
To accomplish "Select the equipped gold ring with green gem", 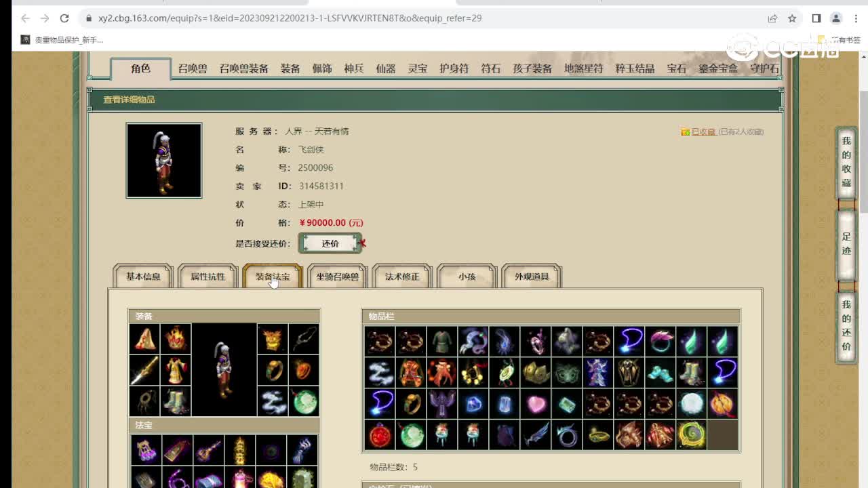I will coord(272,369).
